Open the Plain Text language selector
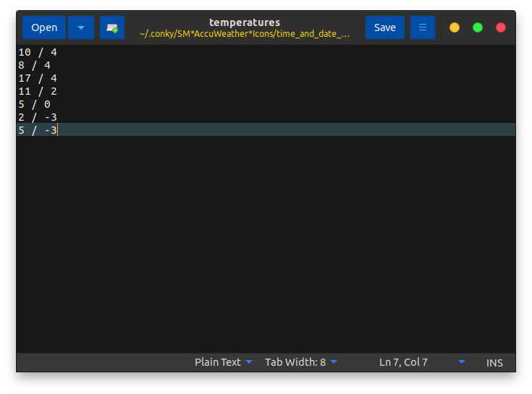 (x=223, y=362)
